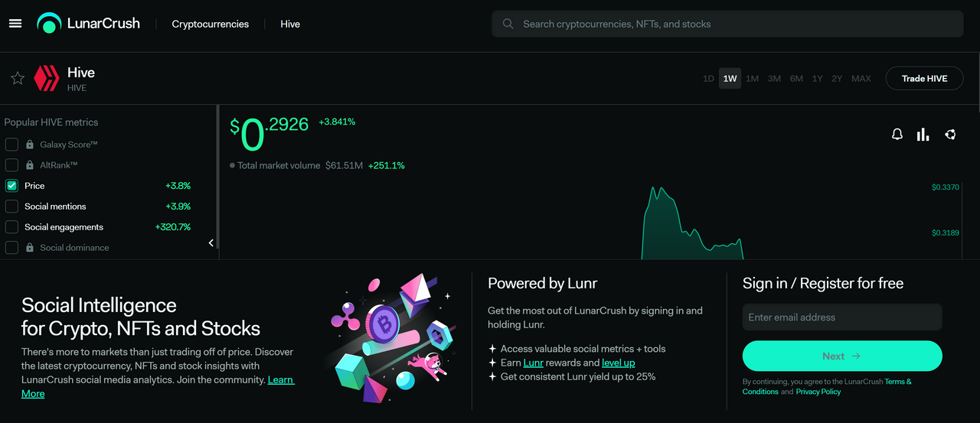Select the 1M time range
Screen dimensions: 980x423
click(752, 78)
